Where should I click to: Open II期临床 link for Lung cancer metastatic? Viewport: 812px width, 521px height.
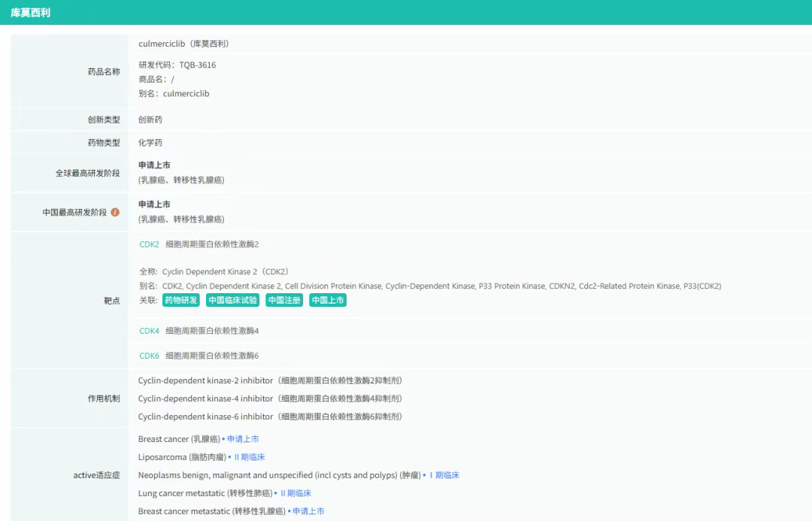click(295, 493)
